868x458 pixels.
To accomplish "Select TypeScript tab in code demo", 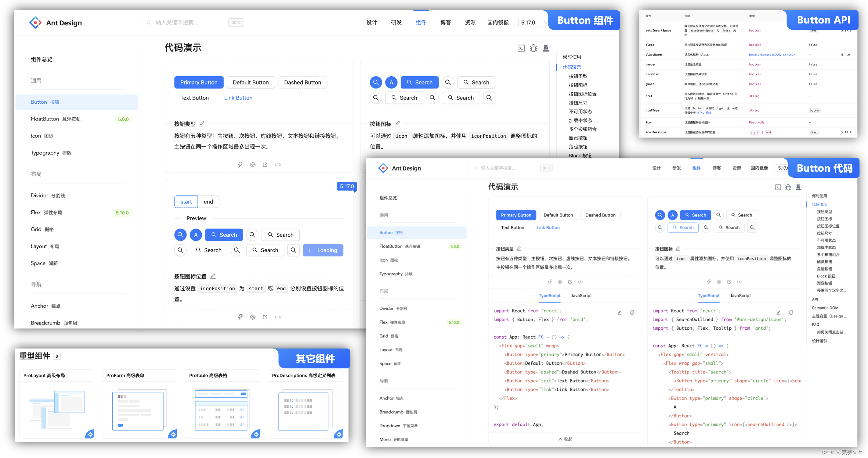I will click(549, 295).
